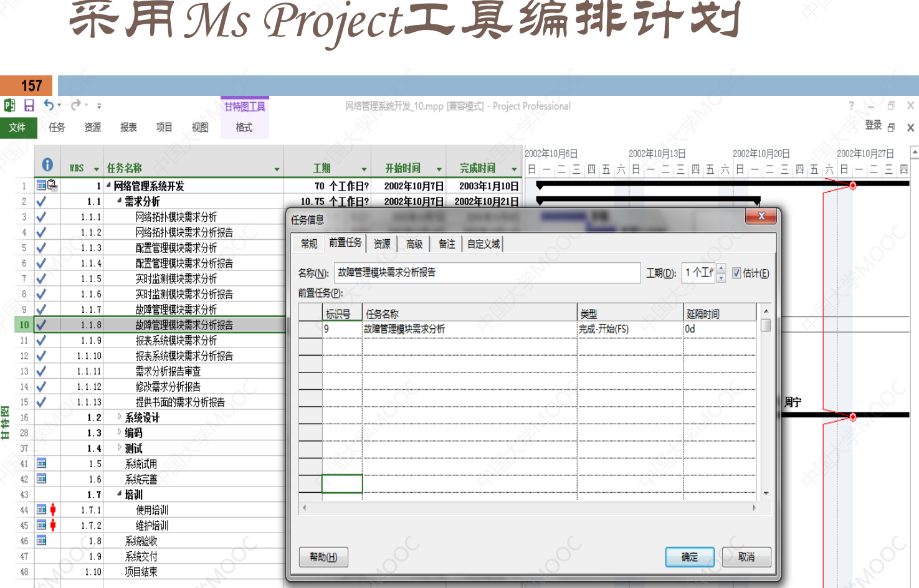919x588 pixels.
Task: Open the 完成时间 column filter dropdown
Action: coord(514,169)
